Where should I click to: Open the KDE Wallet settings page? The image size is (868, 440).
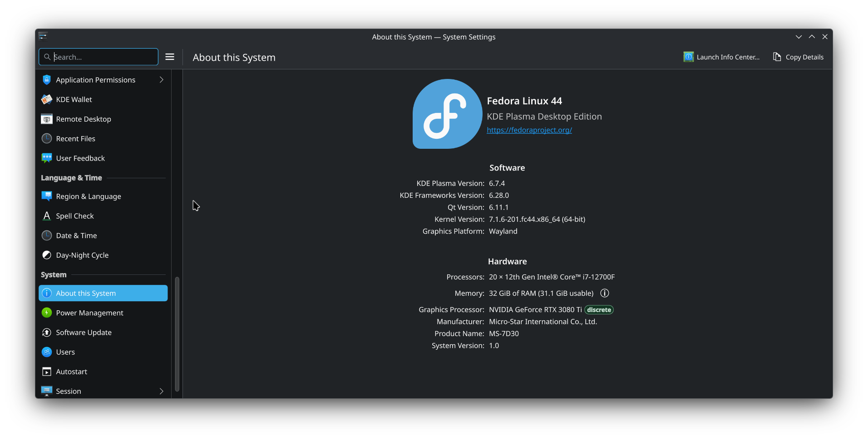[103, 99]
